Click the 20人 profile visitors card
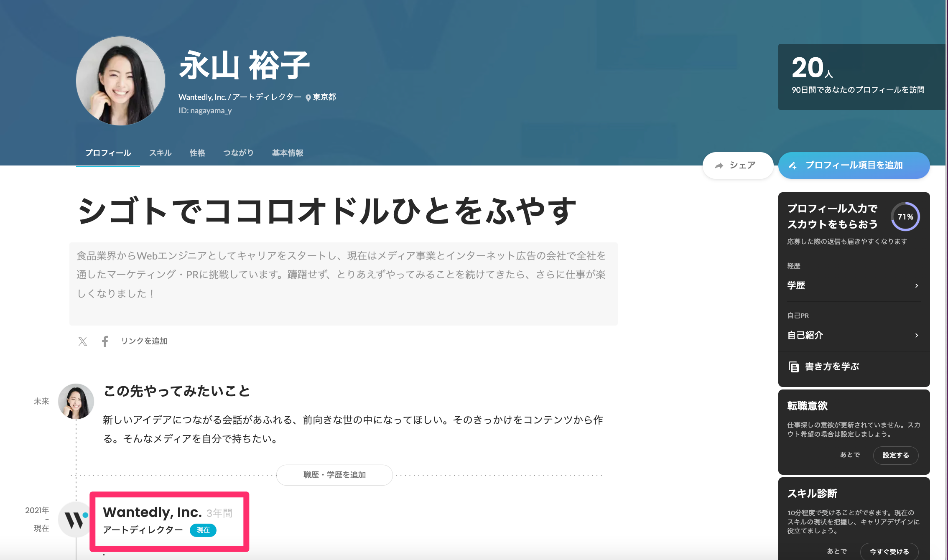Image resolution: width=948 pixels, height=560 pixels. 862,77
